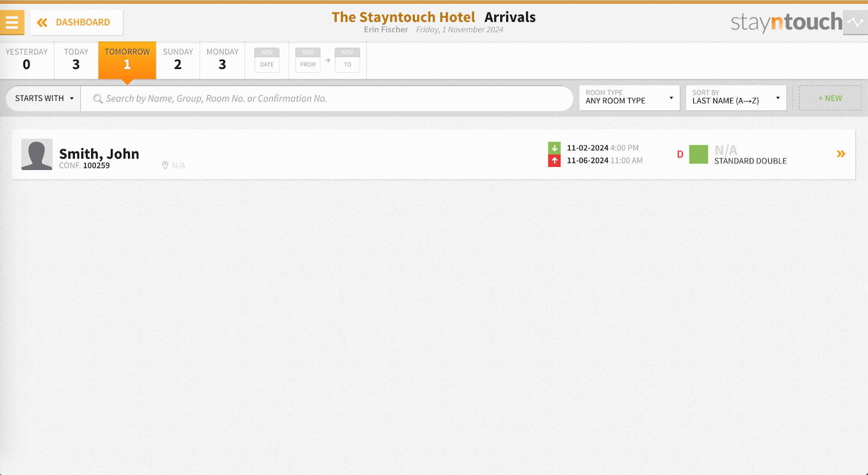868x475 pixels.
Task: Click the location pin icon beside N/A
Action: click(x=165, y=166)
